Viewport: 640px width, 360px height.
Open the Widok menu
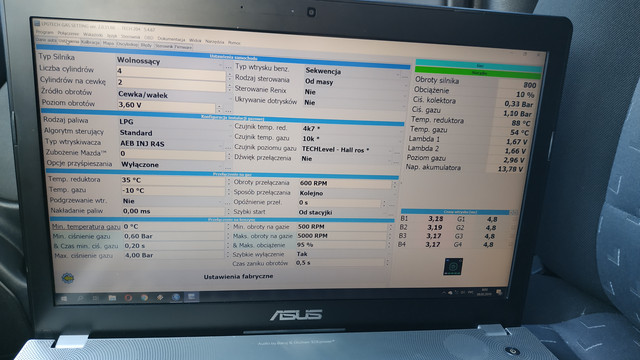click(195, 40)
